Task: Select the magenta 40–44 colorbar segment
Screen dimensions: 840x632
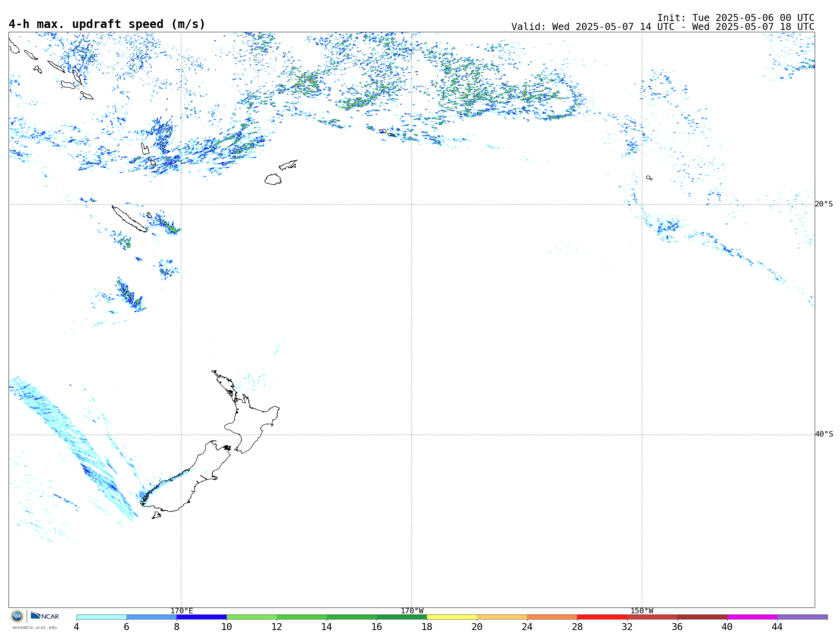Action: tap(752, 617)
